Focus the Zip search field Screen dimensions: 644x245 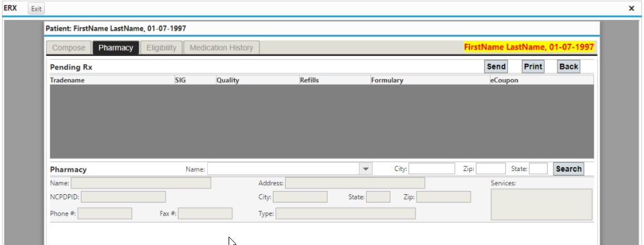coord(491,168)
